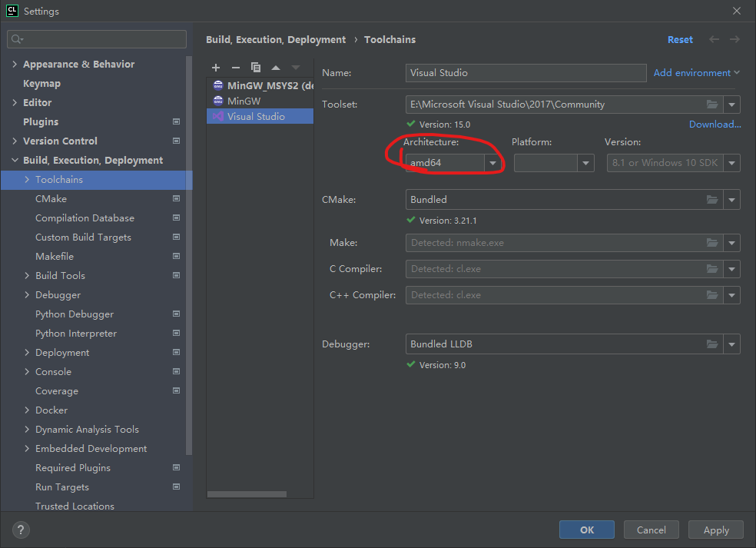Browse folder for Debugger path

coord(712,344)
